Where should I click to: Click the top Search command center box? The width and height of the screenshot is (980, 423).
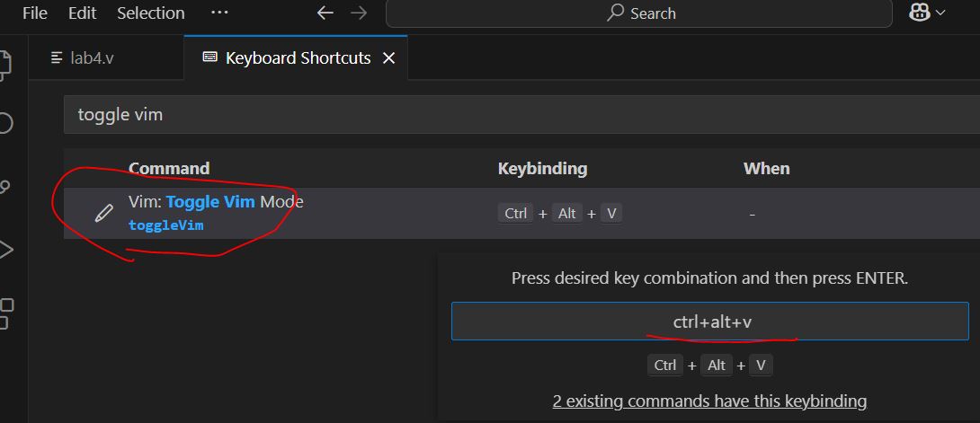(640, 13)
